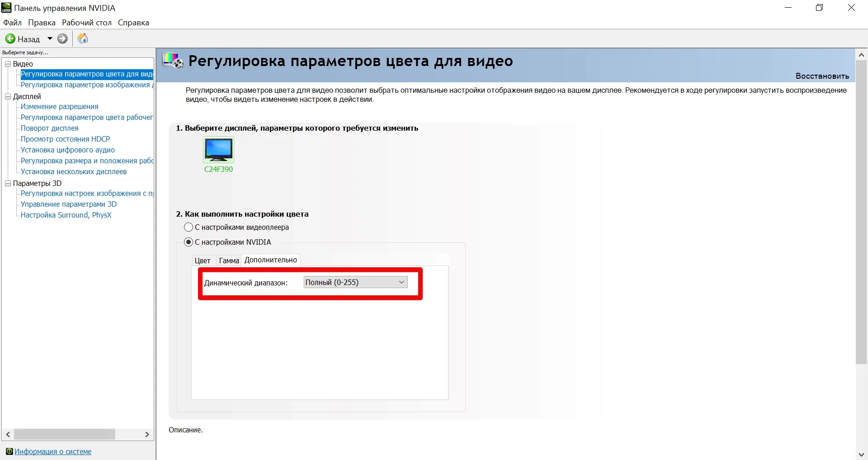Select 'С настройками NVIDIA' radio button
The width and height of the screenshot is (868, 460).
[x=189, y=242]
